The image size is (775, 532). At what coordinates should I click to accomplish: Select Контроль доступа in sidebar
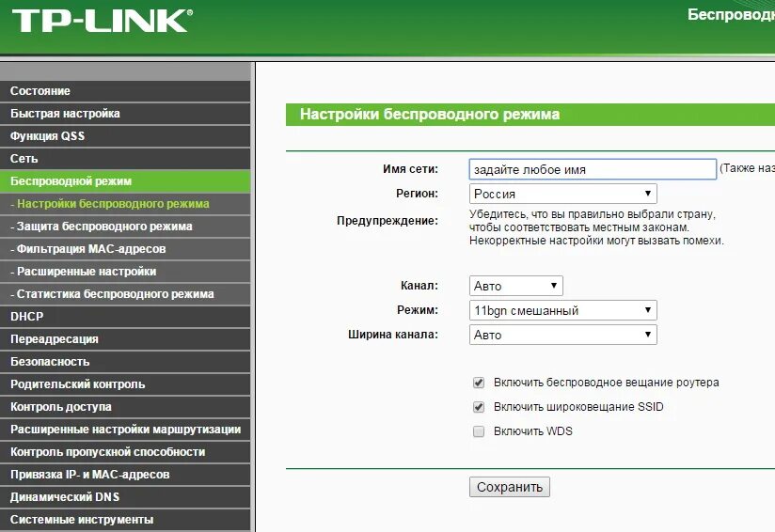[x=125, y=407]
